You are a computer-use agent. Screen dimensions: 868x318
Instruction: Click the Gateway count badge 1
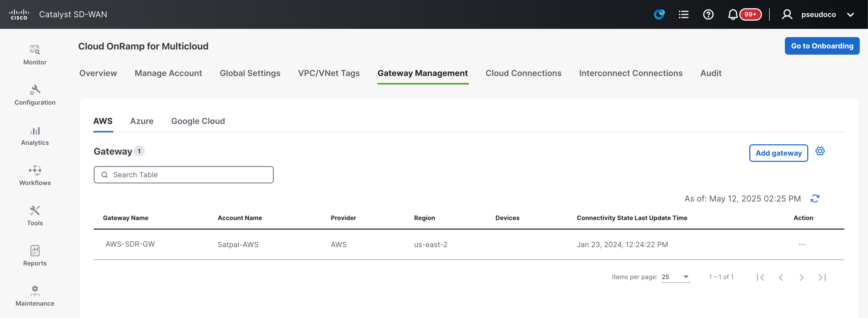point(139,151)
